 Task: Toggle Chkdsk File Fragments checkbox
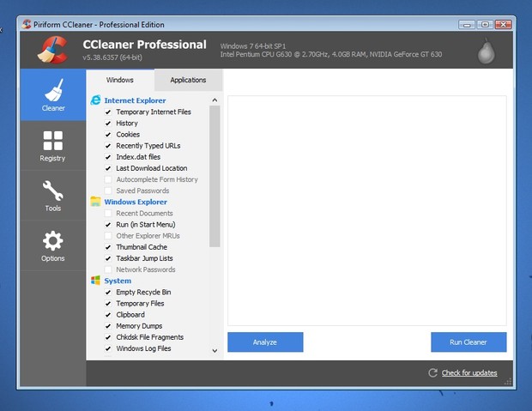pyautogui.click(x=108, y=337)
